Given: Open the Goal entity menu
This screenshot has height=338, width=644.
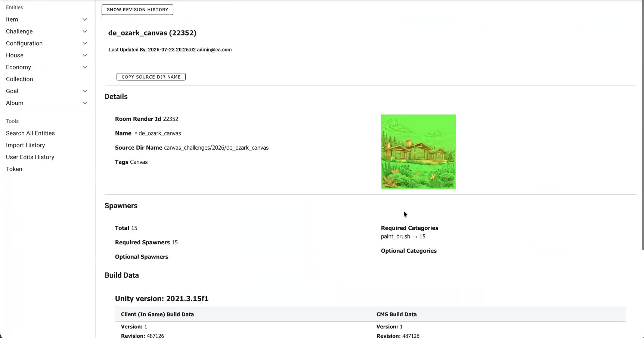Looking at the screenshot, I should coord(12,91).
